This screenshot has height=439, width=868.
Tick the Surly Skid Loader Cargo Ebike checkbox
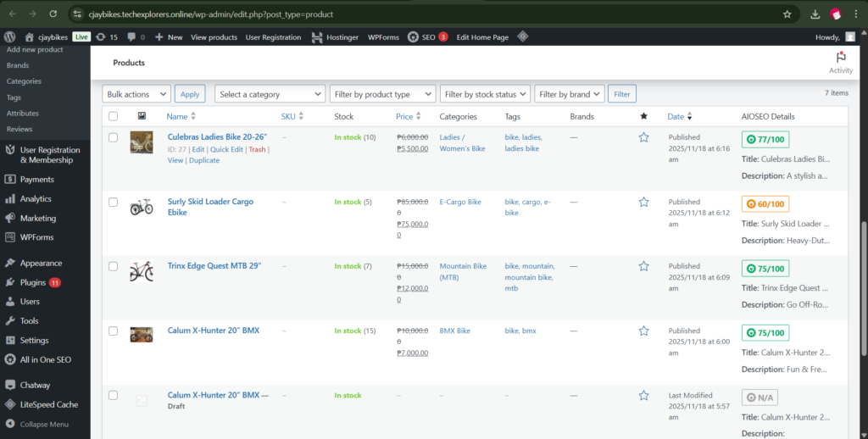tap(114, 202)
